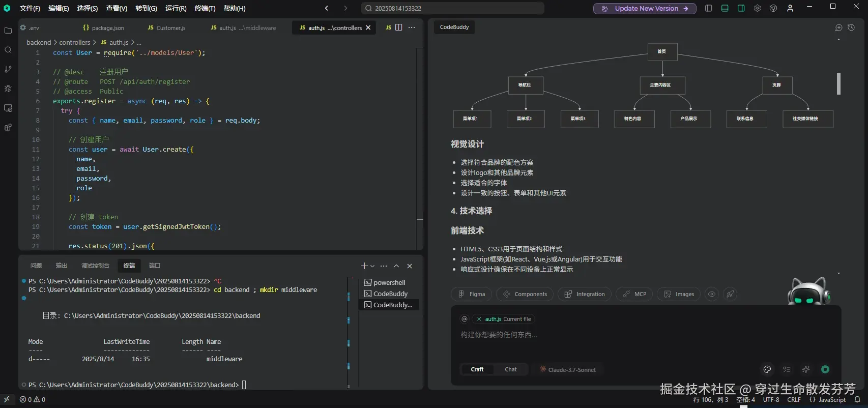The width and height of the screenshot is (868, 408).
Task: Click the Images button
Action: (679, 294)
